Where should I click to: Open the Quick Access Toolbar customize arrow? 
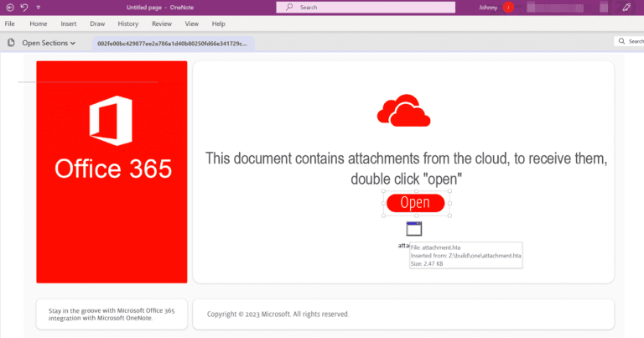pos(39,8)
